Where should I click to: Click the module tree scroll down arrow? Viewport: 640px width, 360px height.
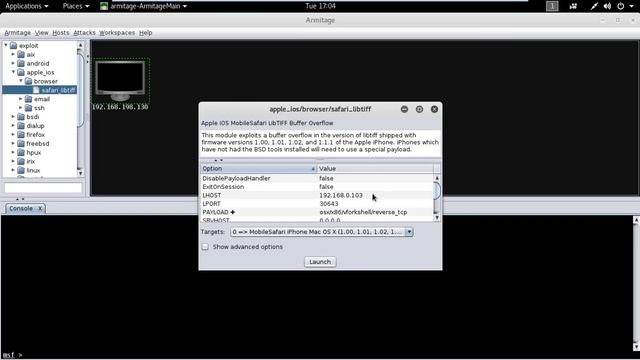(x=80, y=173)
